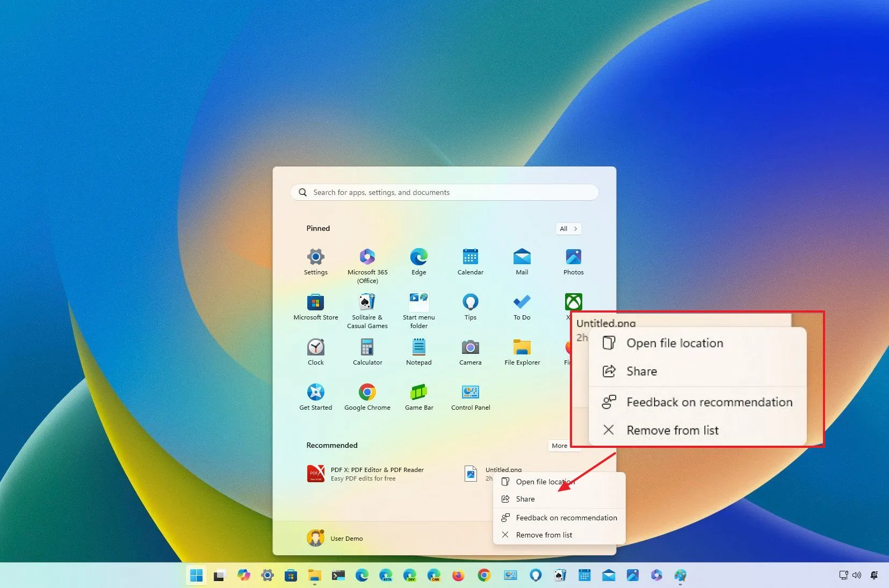Open Microsoft Store on the taskbar
Viewport: 889px width, 588px height.
(291, 576)
